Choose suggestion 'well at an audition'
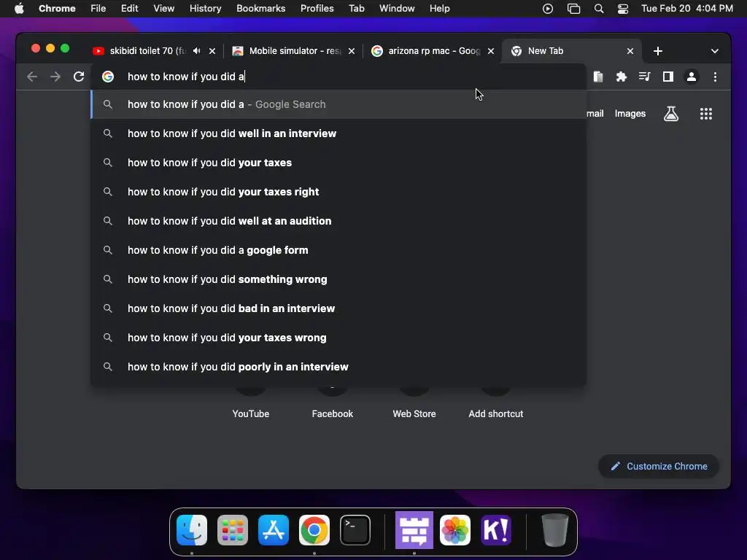747x560 pixels. pos(338,221)
